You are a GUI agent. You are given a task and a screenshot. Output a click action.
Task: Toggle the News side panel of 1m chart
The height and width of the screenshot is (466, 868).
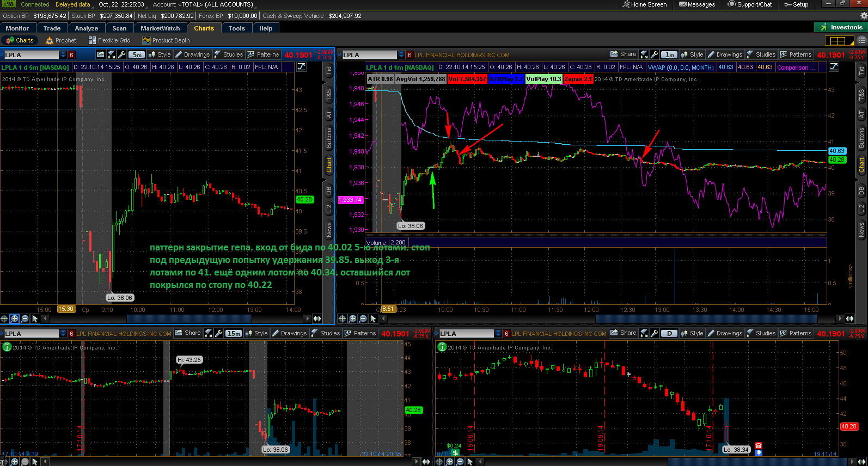[x=861, y=230]
